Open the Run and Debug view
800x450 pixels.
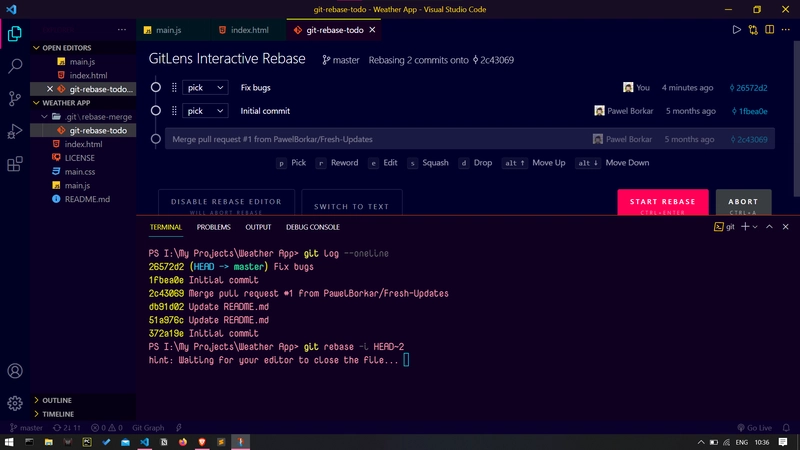click(15, 131)
